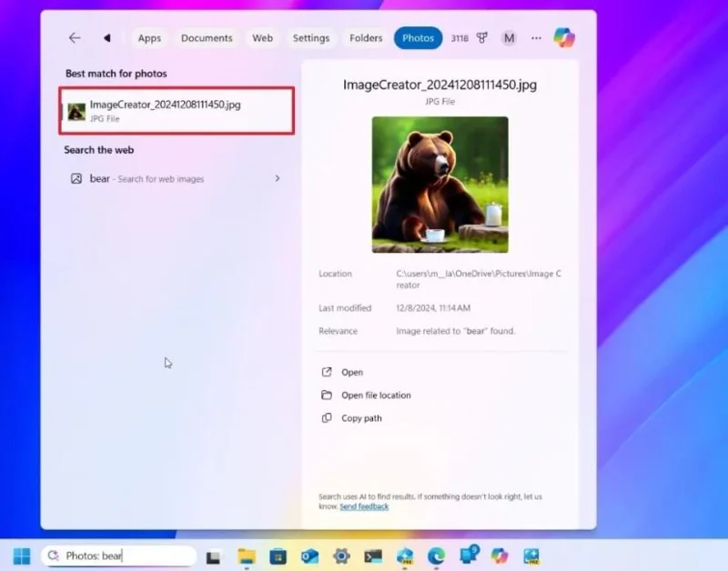Open the rewards trophy icon
This screenshot has width=728, height=571.
pos(482,38)
